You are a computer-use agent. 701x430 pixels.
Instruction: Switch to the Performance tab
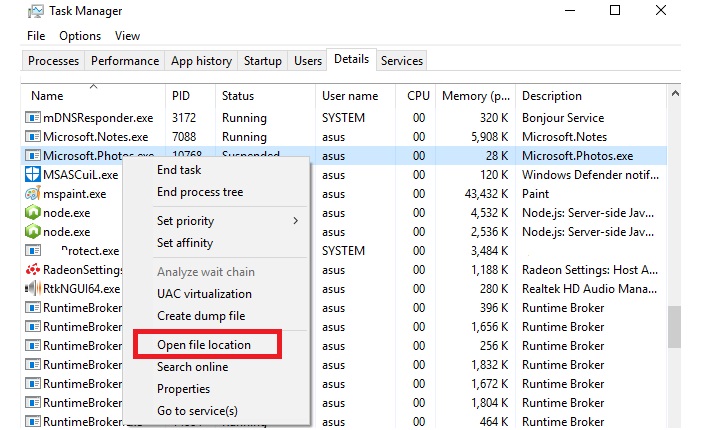[125, 61]
